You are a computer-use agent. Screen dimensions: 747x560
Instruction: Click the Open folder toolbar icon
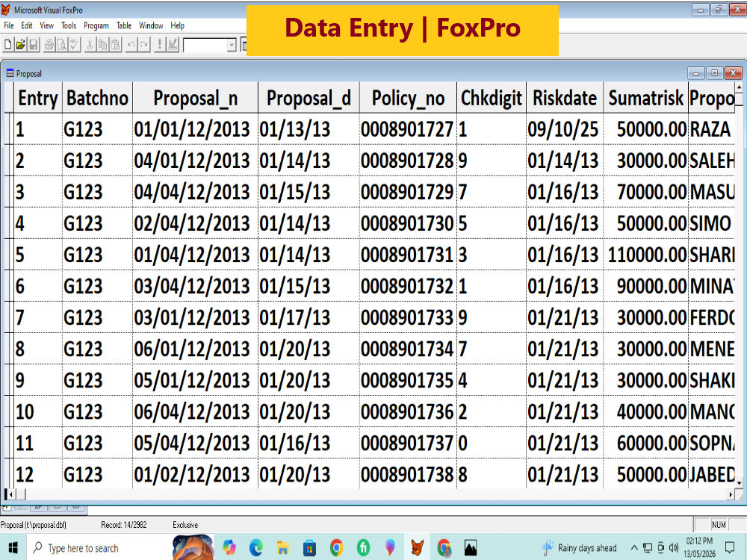pyautogui.click(x=20, y=45)
